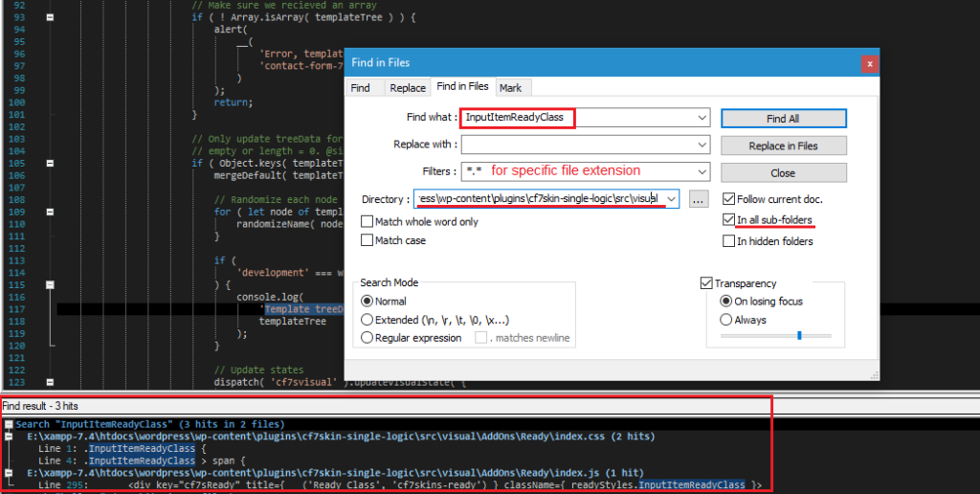
Task: Open the Directory dropdown arrow
Action: coord(671,199)
